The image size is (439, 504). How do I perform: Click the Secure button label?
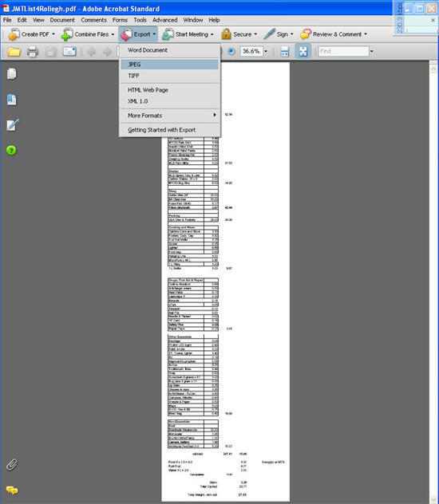[242, 34]
